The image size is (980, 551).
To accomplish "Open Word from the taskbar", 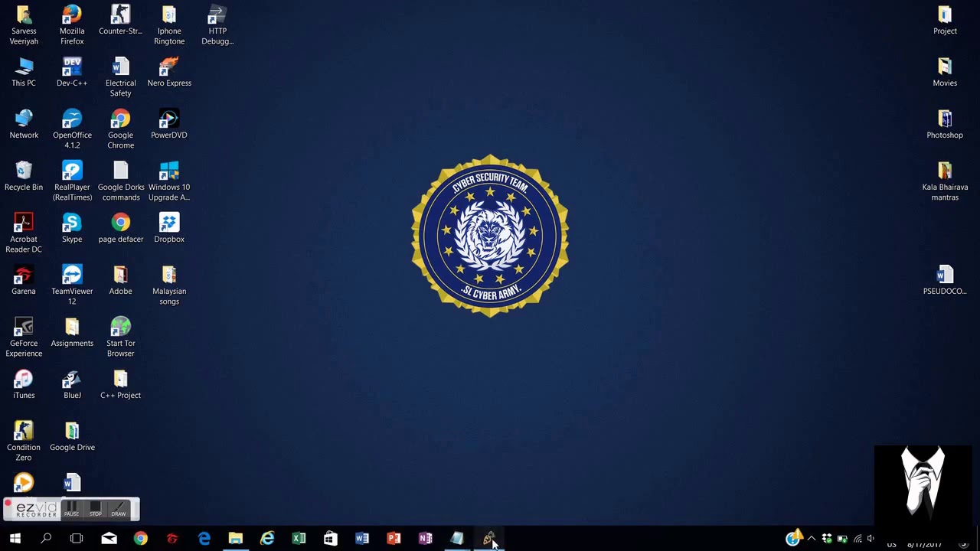I will (x=361, y=539).
